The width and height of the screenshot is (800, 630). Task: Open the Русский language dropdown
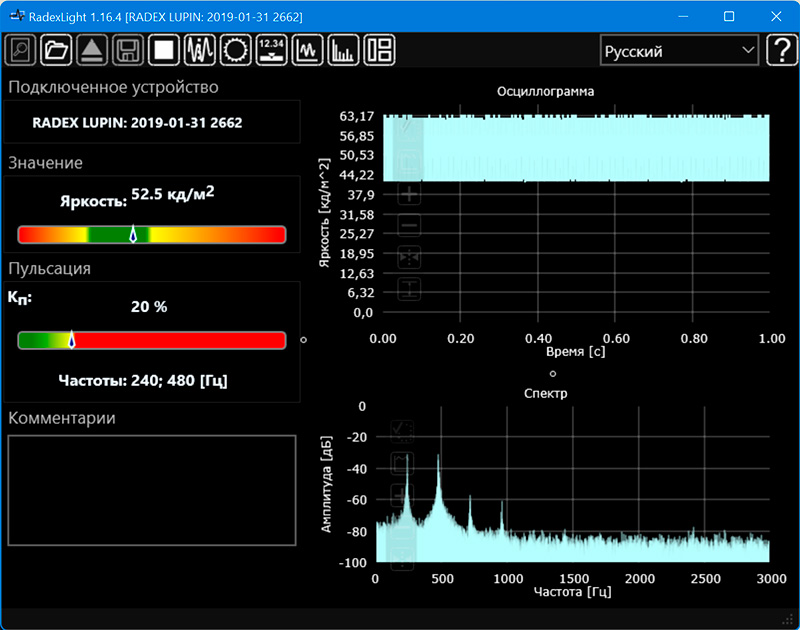679,51
